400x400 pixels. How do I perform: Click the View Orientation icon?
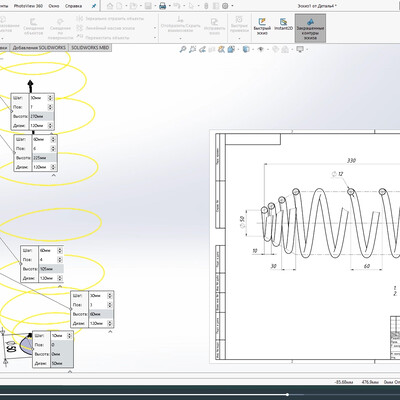[x=231, y=50]
